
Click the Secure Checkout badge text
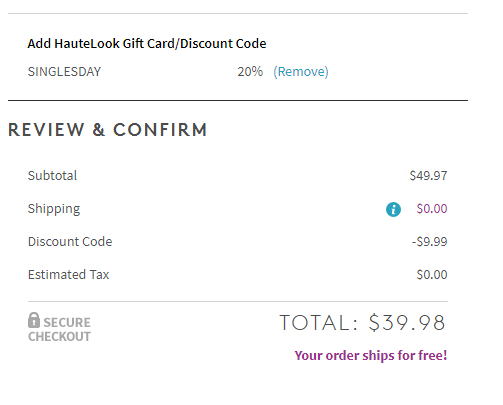coord(59,329)
